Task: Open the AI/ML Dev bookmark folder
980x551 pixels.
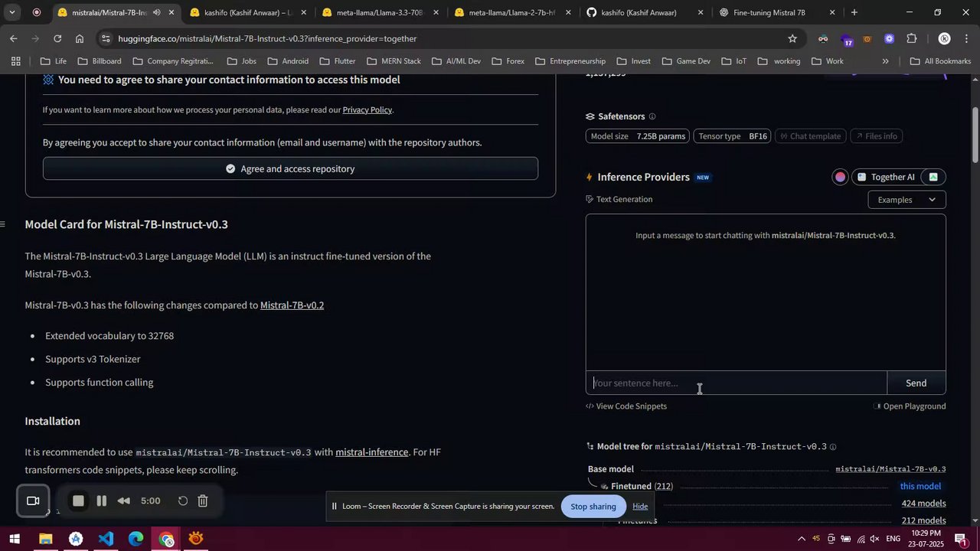Action: pyautogui.click(x=456, y=61)
